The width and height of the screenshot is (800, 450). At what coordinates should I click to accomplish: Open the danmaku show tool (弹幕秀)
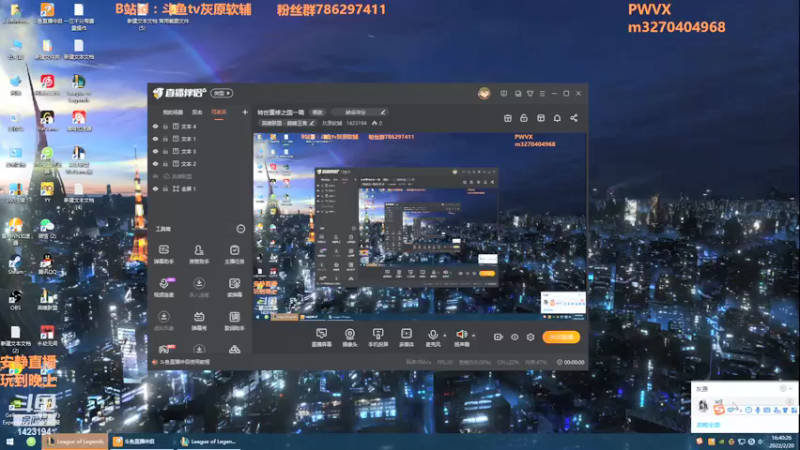pos(199,321)
